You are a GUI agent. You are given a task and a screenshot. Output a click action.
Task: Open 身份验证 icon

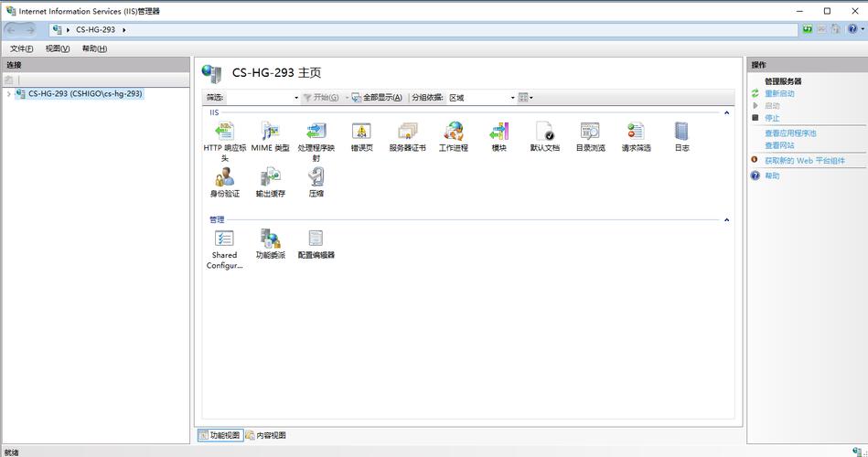pyautogui.click(x=224, y=177)
